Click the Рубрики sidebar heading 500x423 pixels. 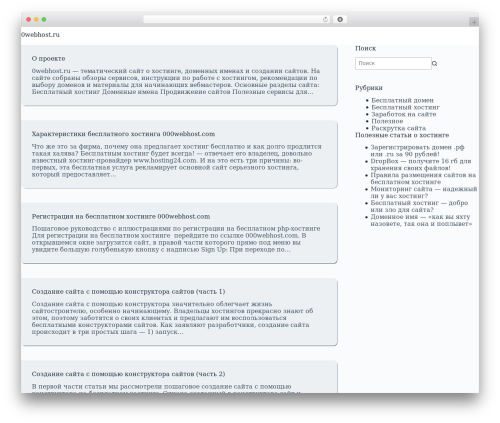tap(369, 88)
